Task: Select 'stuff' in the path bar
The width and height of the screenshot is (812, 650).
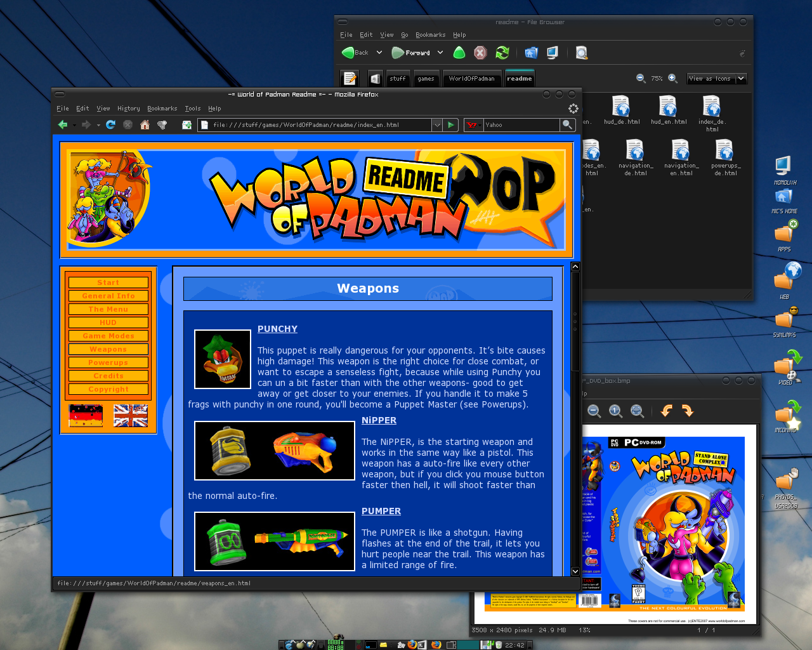Action: pos(398,78)
